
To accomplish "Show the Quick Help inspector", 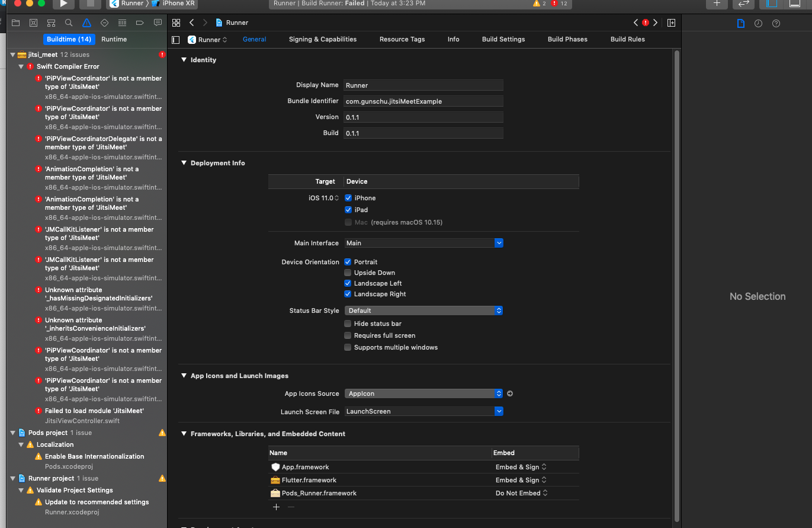I will [x=776, y=23].
